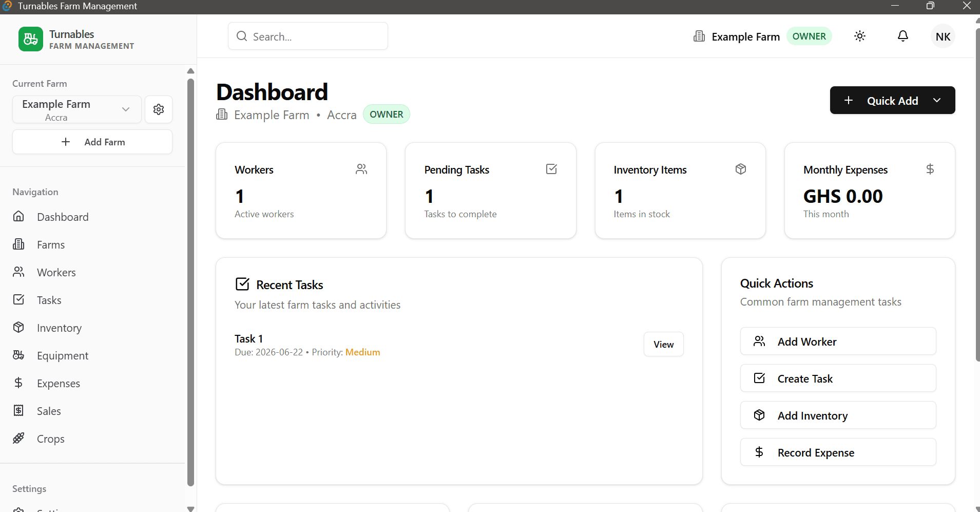The height and width of the screenshot is (512, 980).
Task: Click Add Worker quick action
Action: coord(838,341)
